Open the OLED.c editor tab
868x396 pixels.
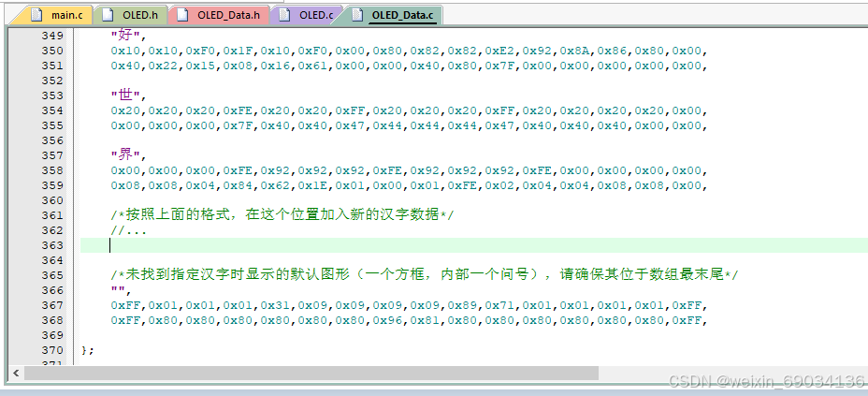click(307, 15)
